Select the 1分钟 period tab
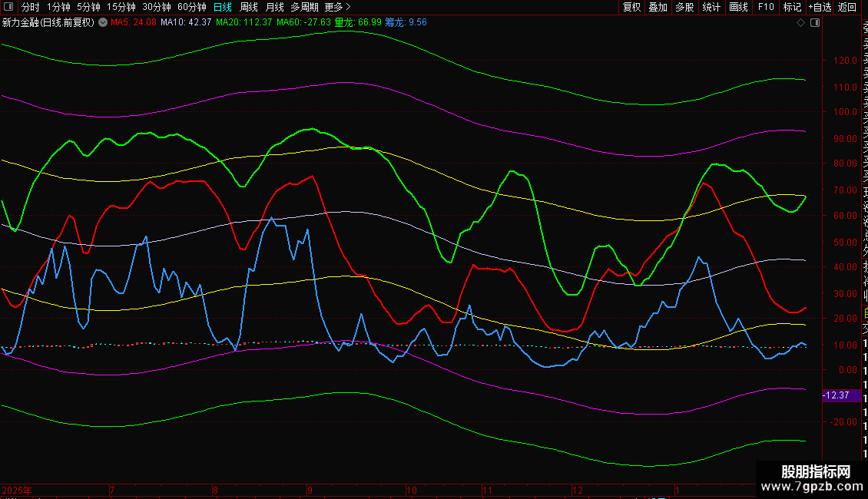 pos(58,7)
